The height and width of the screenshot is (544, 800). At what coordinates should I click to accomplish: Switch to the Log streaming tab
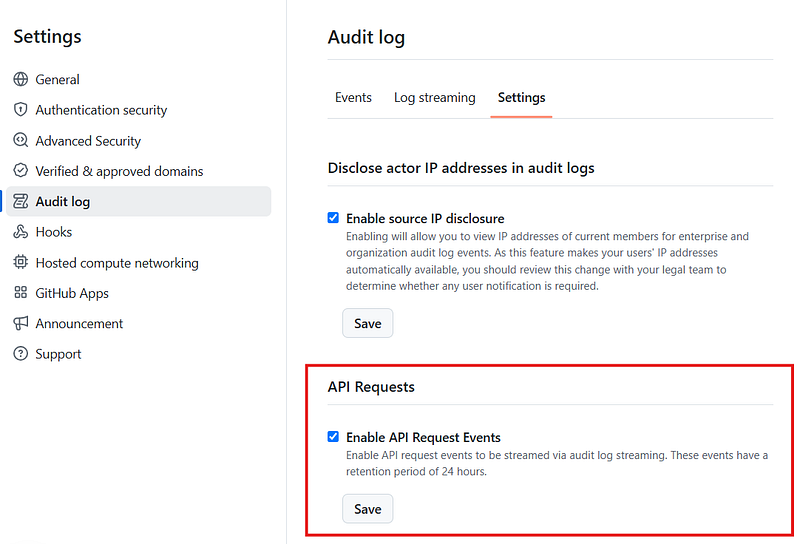tap(435, 97)
